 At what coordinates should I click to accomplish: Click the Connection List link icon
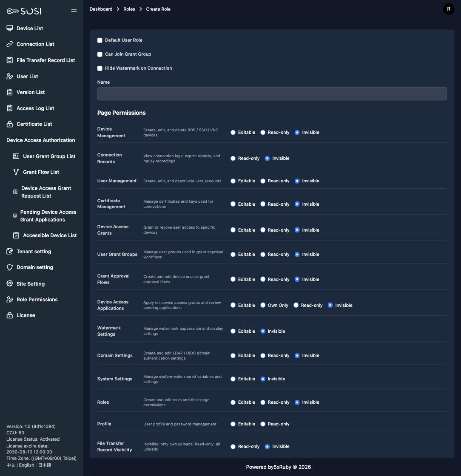[x=10, y=44]
